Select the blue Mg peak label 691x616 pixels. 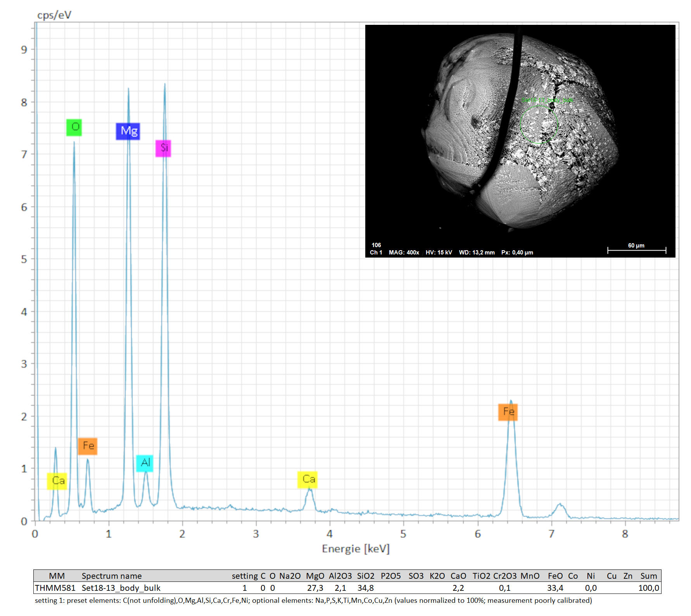pos(128,131)
